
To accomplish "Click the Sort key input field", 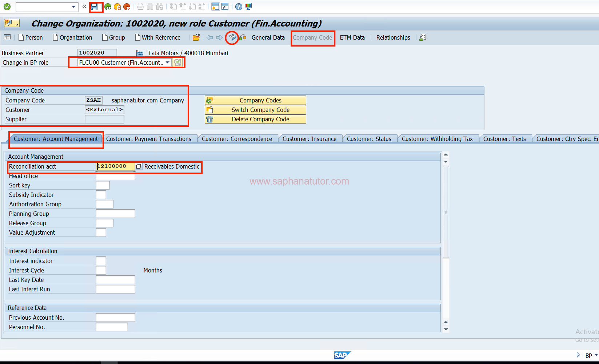I will click(x=103, y=185).
